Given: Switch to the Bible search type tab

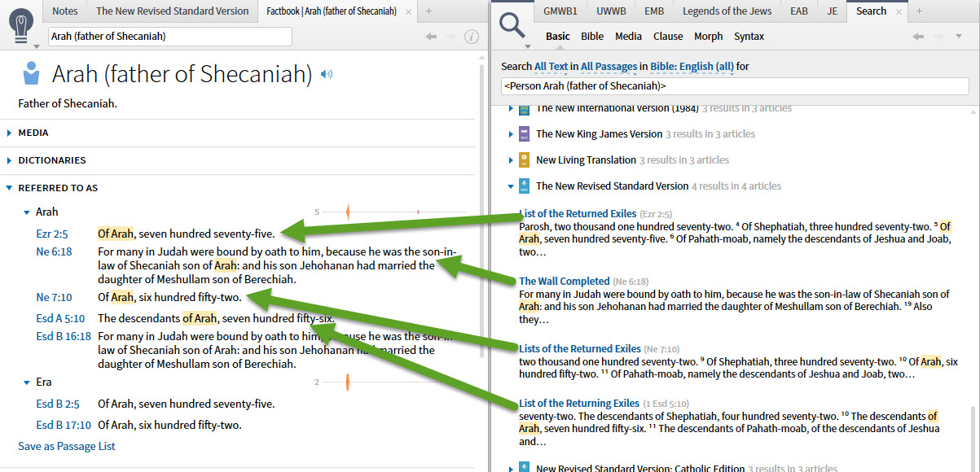Looking at the screenshot, I should [592, 36].
